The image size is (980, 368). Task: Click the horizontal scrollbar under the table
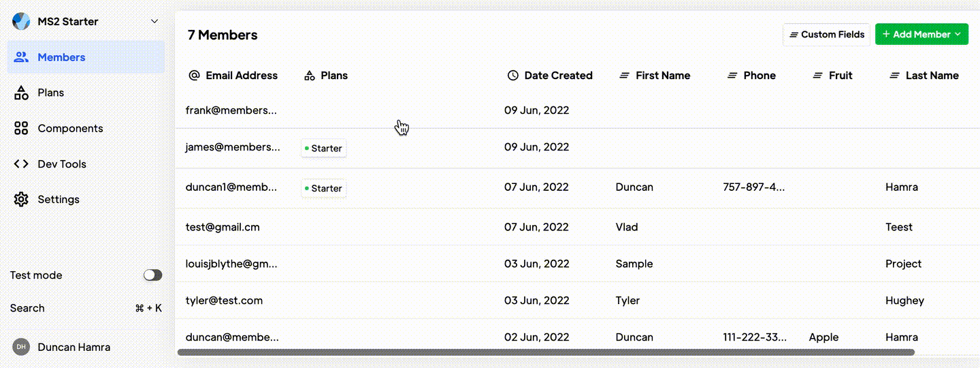tap(546, 352)
